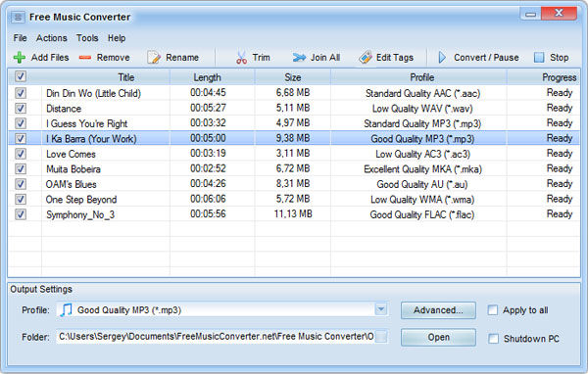The height and width of the screenshot is (374, 588).
Task: Uncheck Din Din Wo (Little Child) checkbox
Action: 21,93
